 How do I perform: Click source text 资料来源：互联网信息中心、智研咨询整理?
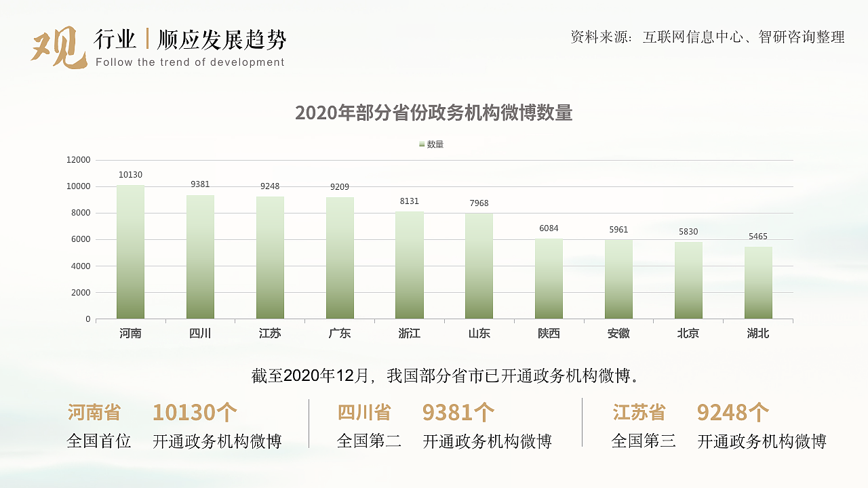[x=708, y=37]
